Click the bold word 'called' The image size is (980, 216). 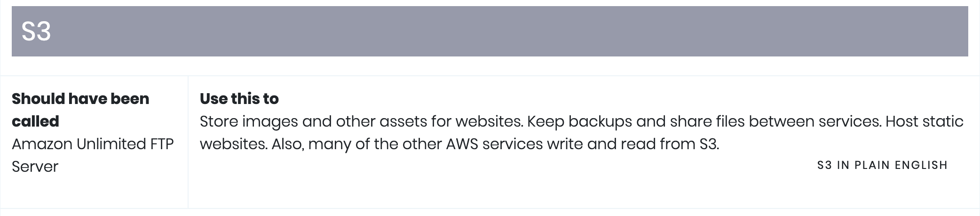tap(35, 121)
